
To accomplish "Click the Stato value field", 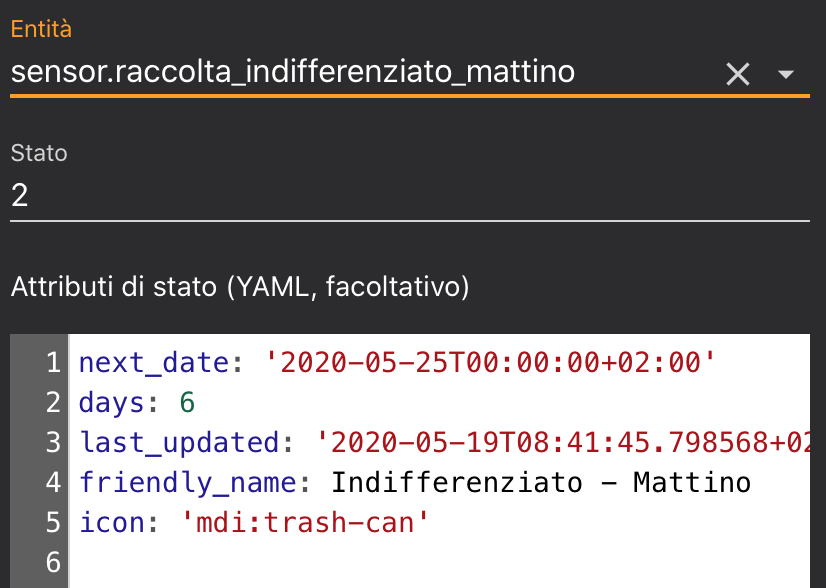I will [x=400, y=195].
